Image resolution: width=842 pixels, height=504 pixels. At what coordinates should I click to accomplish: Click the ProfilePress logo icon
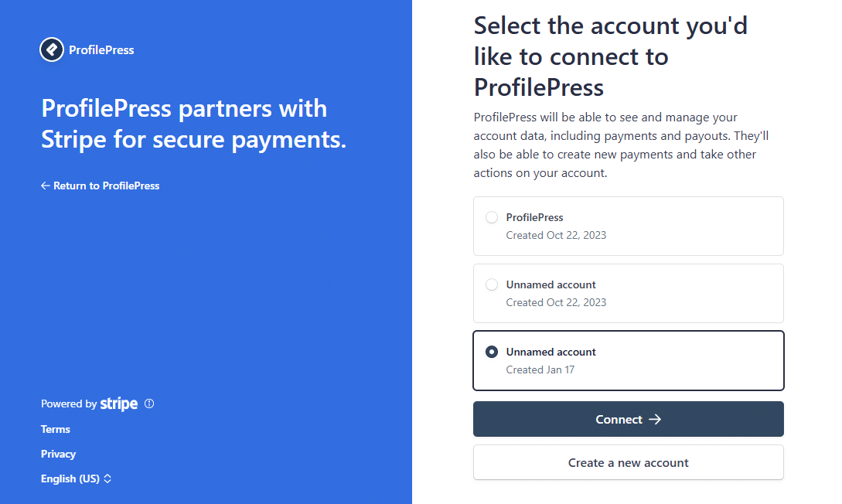click(x=52, y=49)
